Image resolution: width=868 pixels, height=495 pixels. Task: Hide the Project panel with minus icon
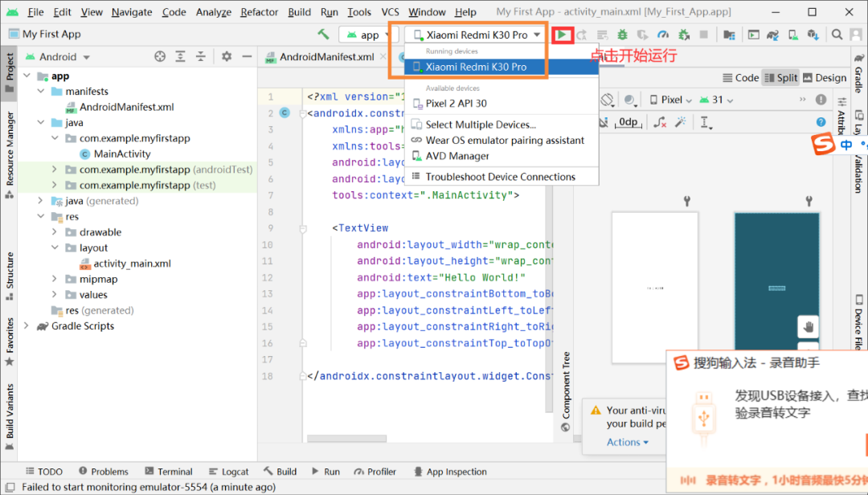click(247, 56)
